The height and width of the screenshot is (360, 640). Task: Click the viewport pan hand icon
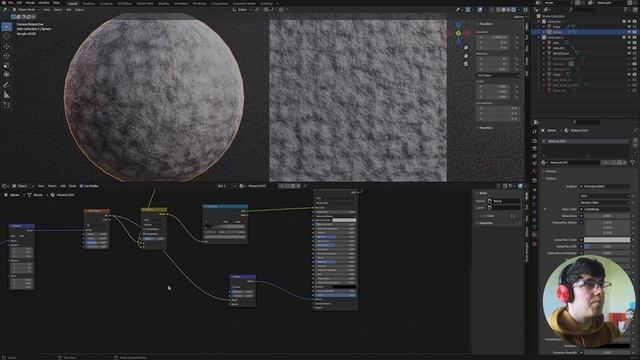(466, 56)
